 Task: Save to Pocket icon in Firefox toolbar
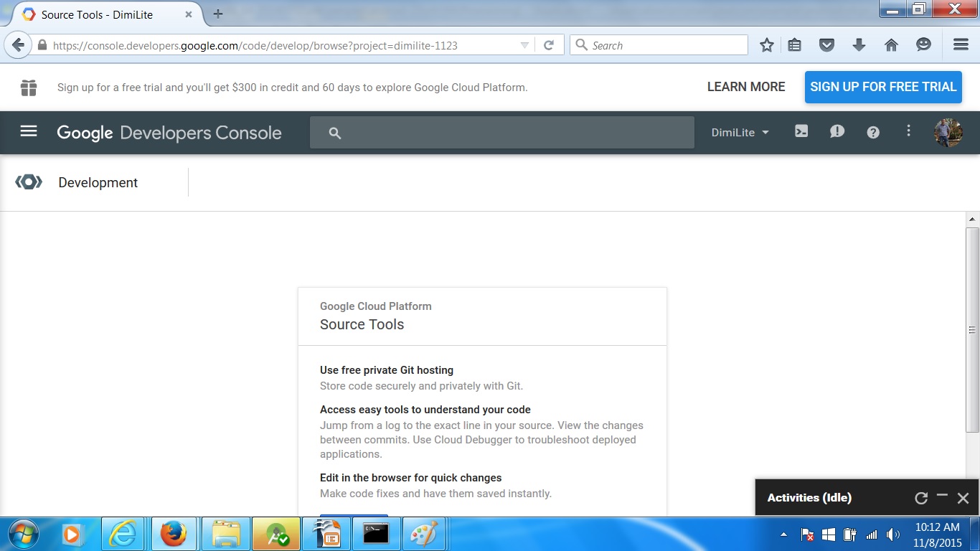pos(826,45)
